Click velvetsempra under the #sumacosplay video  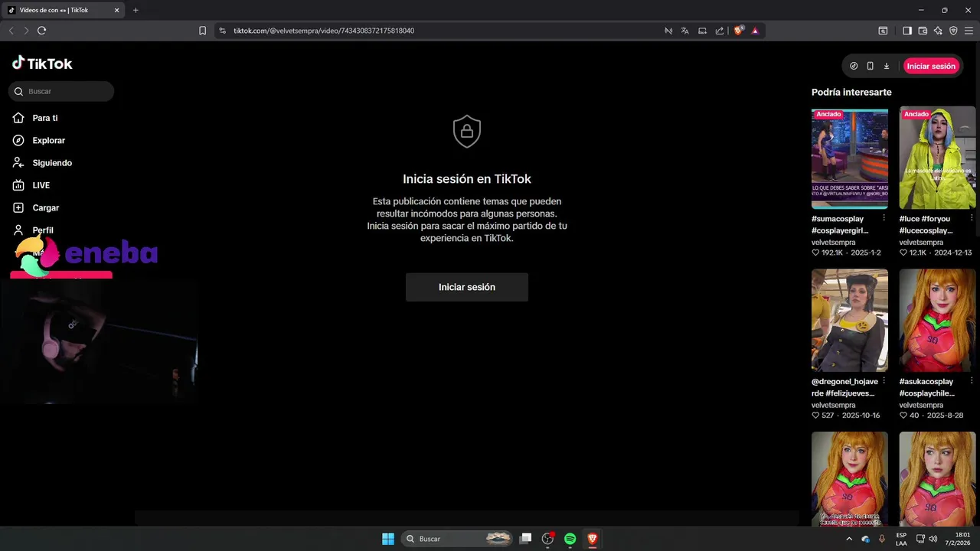point(833,242)
